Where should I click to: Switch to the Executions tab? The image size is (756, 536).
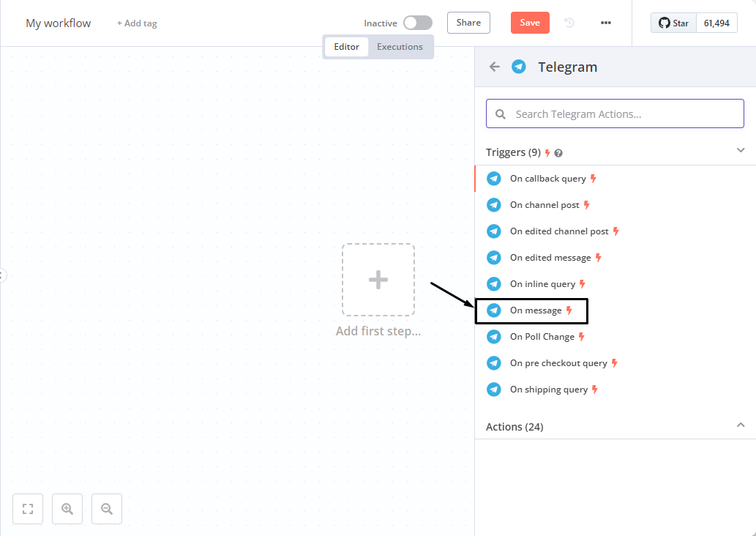click(x=400, y=47)
